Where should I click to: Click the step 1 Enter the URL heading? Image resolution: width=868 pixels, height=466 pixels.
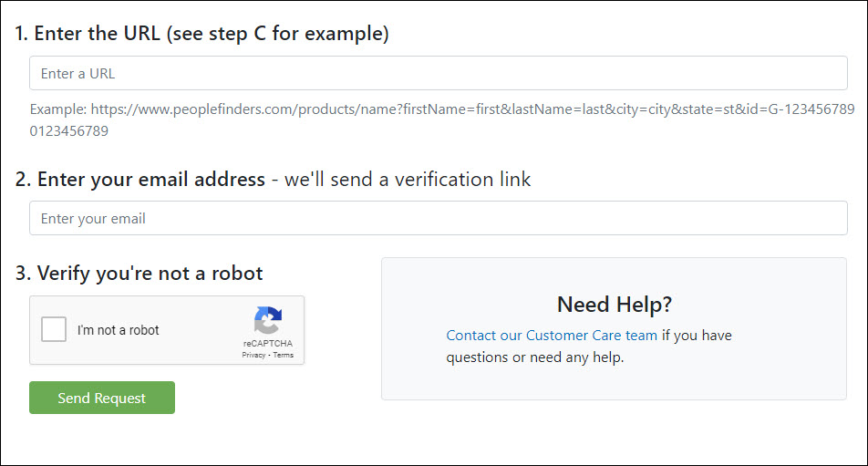[202, 34]
